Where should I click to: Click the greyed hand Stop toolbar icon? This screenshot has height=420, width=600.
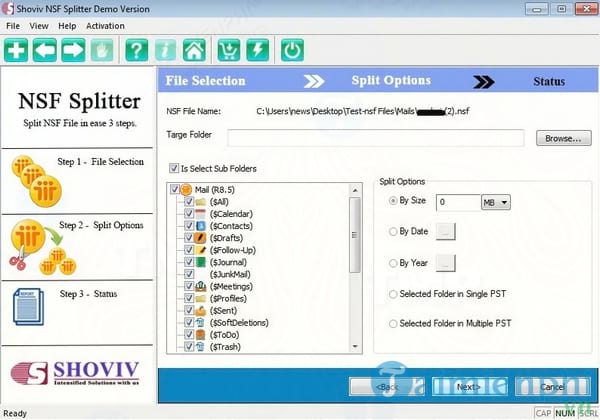pyautogui.click(x=102, y=50)
